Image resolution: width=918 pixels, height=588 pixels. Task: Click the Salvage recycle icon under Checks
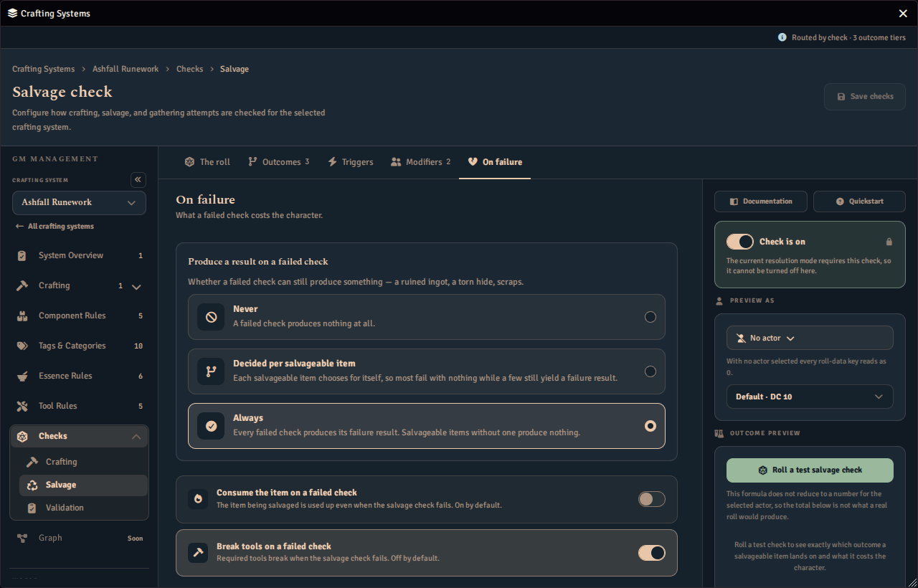coord(32,485)
